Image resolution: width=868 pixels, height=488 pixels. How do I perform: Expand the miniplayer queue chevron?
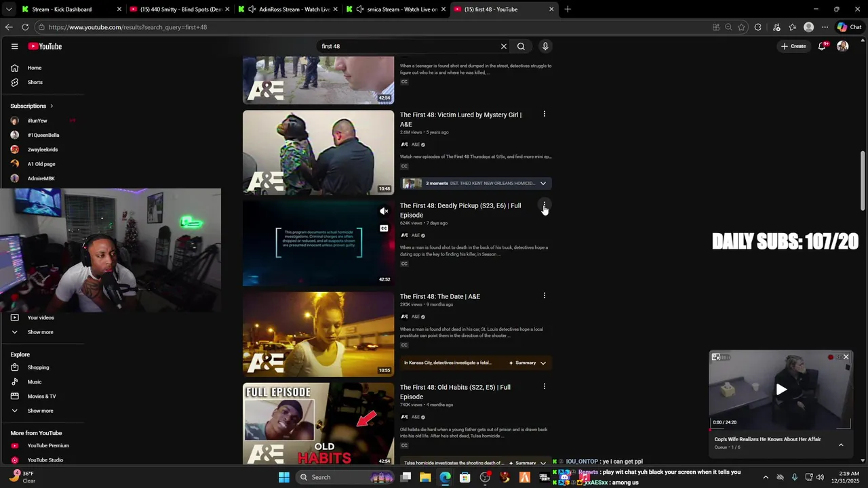pyautogui.click(x=841, y=445)
